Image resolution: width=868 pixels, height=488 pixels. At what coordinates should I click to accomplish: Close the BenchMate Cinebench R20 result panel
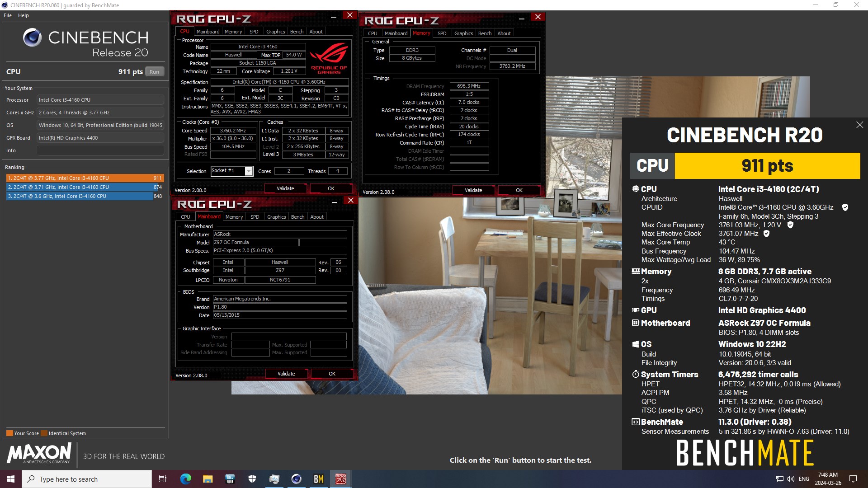pos(859,125)
